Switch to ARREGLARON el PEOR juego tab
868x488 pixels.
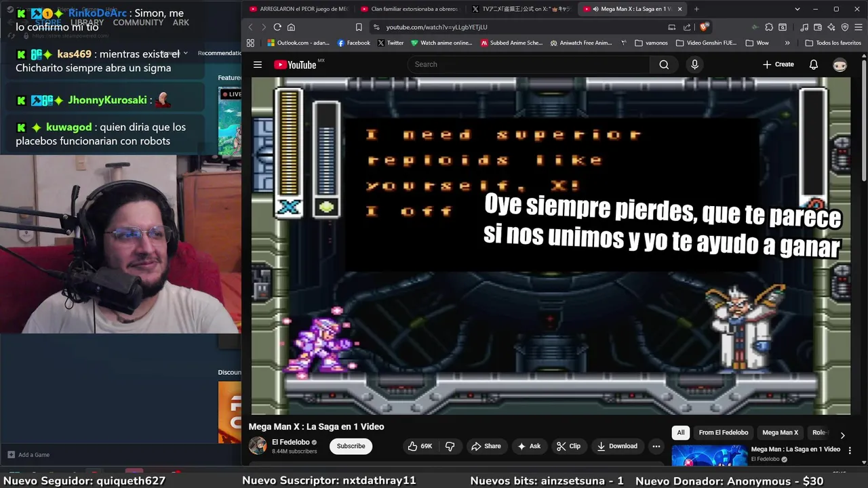(x=298, y=9)
